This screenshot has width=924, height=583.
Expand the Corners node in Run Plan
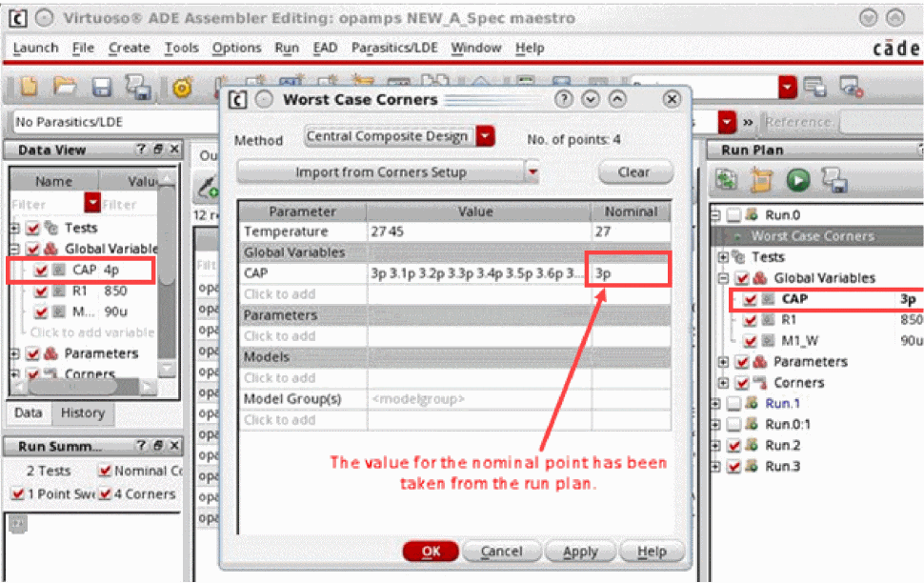[x=723, y=383]
